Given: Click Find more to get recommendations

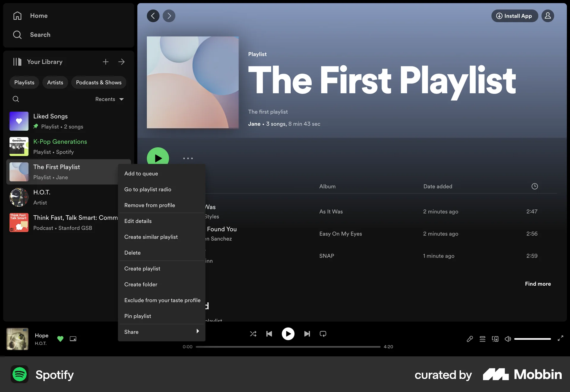Looking at the screenshot, I should point(538,284).
